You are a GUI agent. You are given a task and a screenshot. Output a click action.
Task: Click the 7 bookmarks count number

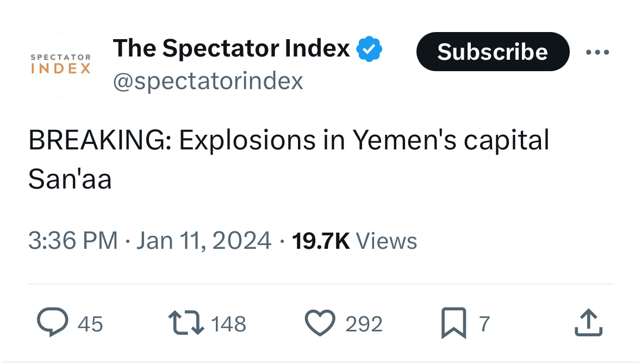[484, 324]
